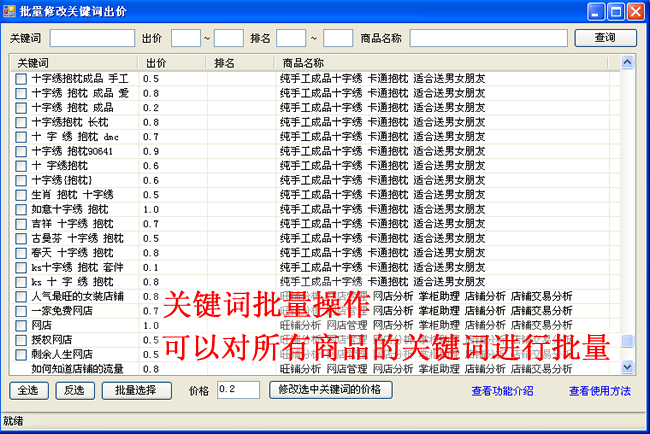Open the 查看功能介绍 link
Image resolution: width=650 pixels, height=434 pixels.
tap(502, 391)
